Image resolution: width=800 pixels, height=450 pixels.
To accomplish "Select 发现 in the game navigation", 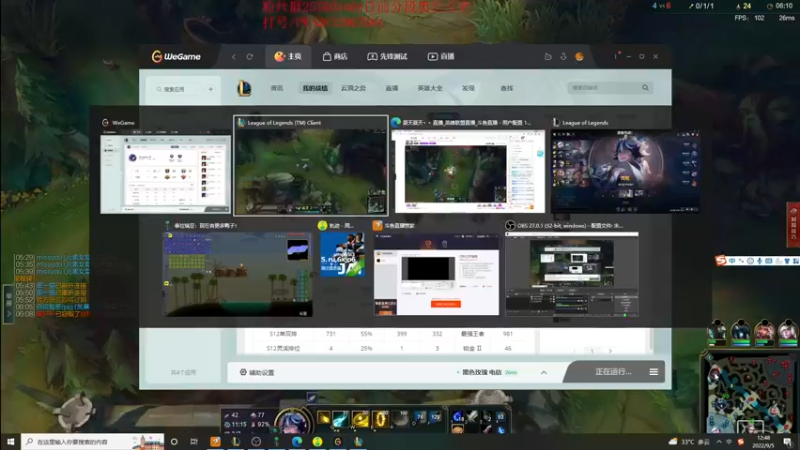I will pyautogui.click(x=468, y=88).
